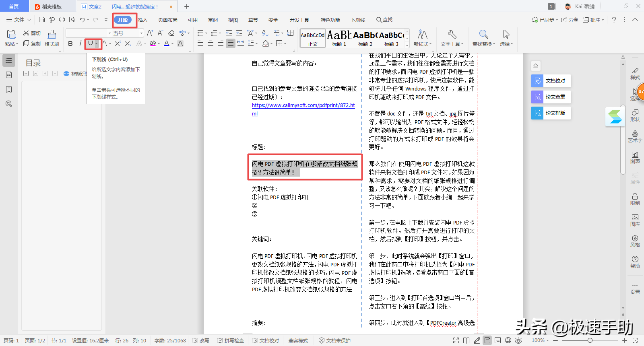Open the Insert (插入) tab

point(143,20)
